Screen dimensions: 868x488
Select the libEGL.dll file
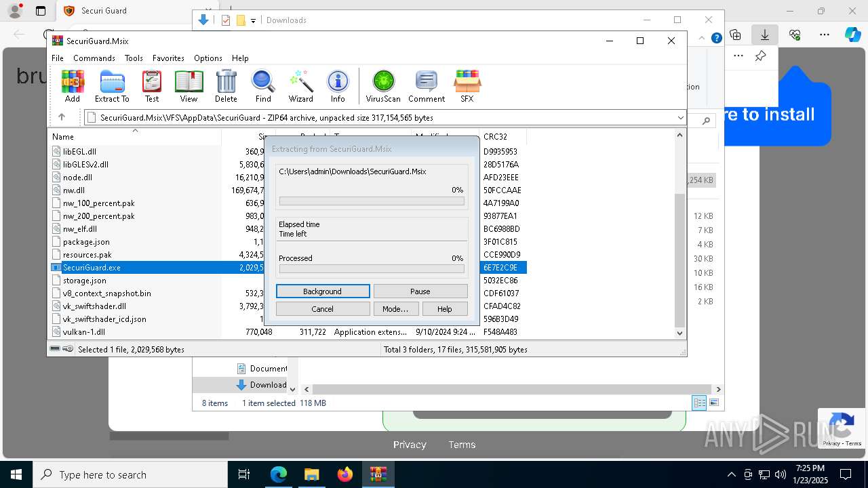(x=79, y=152)
